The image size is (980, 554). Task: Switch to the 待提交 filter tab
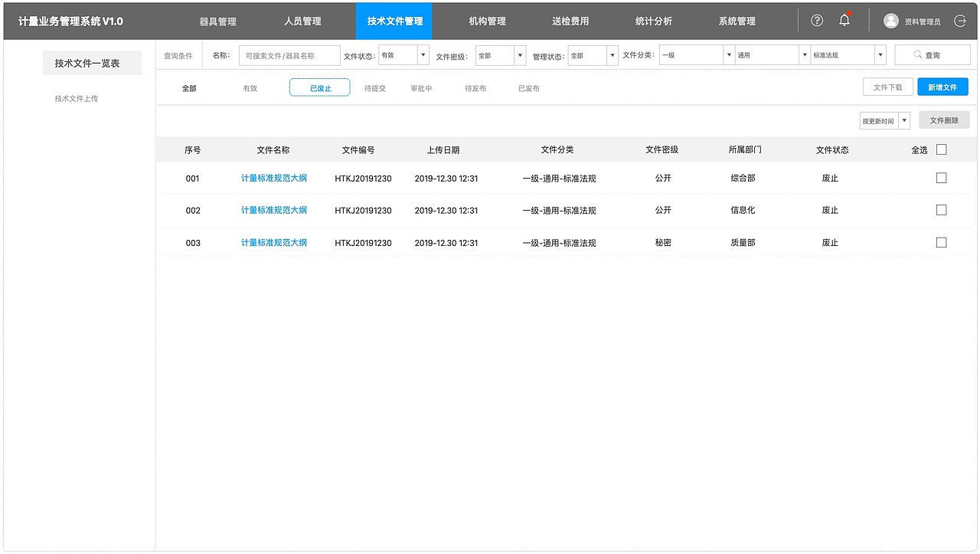[375, 88]
